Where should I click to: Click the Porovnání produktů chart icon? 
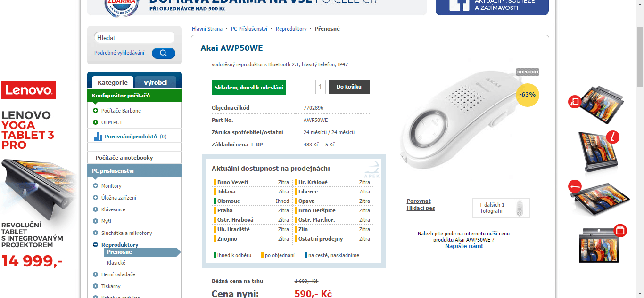(x=98, y=137)
